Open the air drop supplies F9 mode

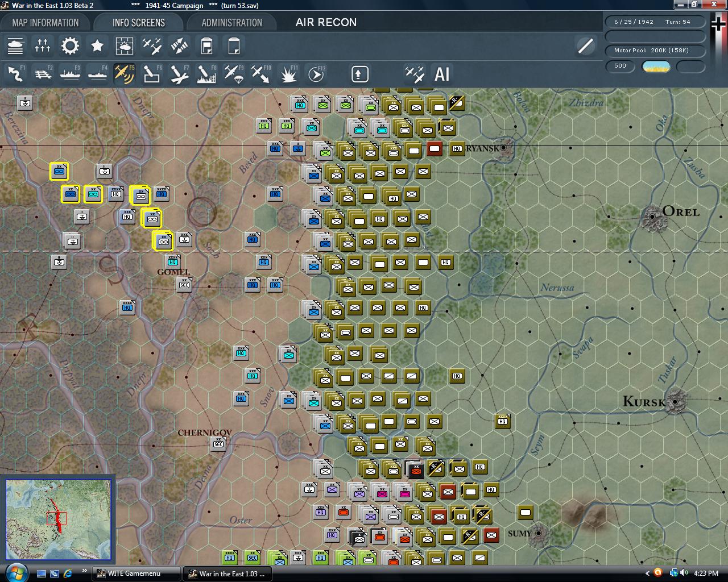point(234,73)
